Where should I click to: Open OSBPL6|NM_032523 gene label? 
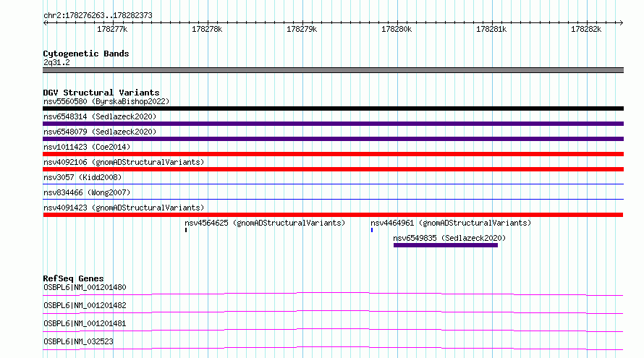(x=78, y=341)
